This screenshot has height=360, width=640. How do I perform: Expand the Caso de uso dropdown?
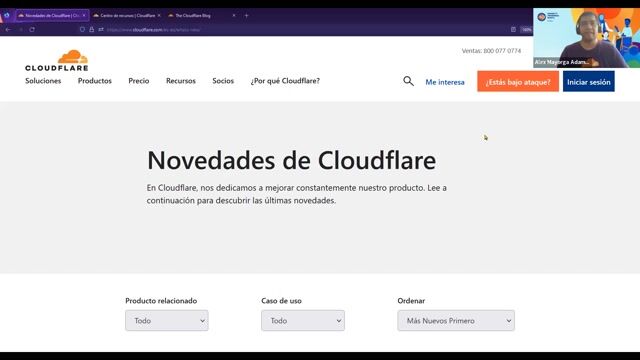(303, 320)
